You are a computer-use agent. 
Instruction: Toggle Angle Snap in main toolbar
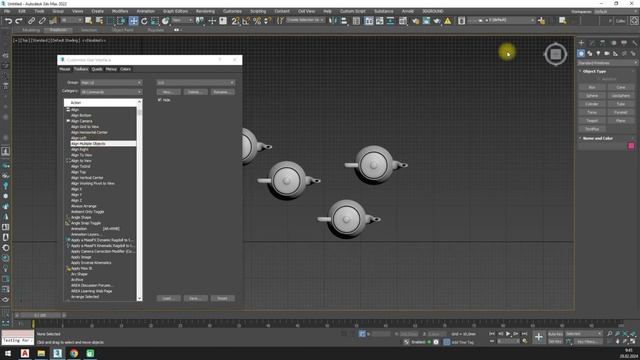(246, 21)
